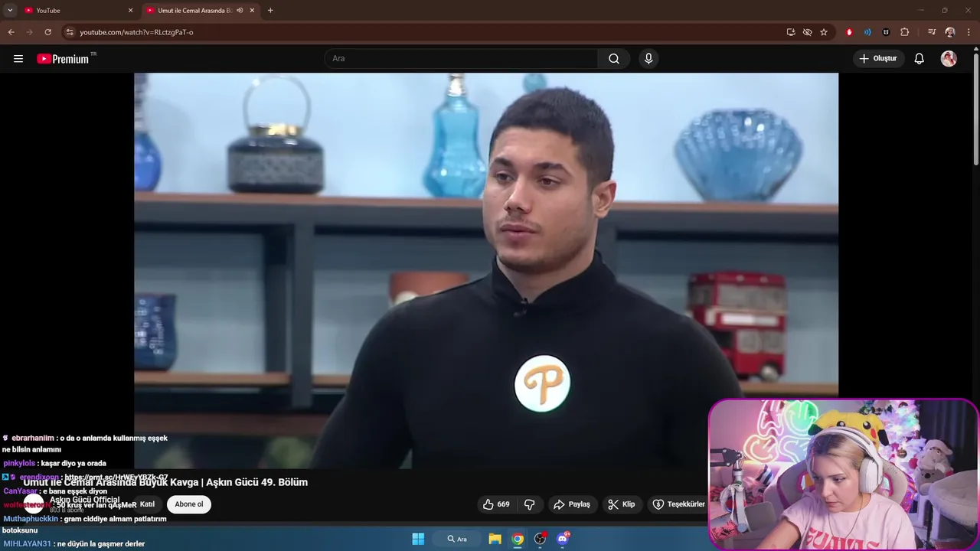Open the red hand blocker extension
The image size is (980, 551).
coord(849,32)
